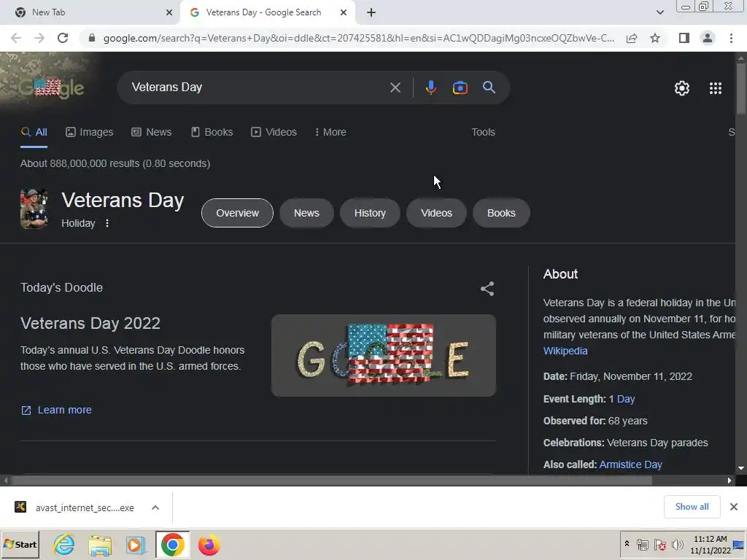Expand the More search filters menu
This screenshot has width=747, height=560.
[330, 133]
